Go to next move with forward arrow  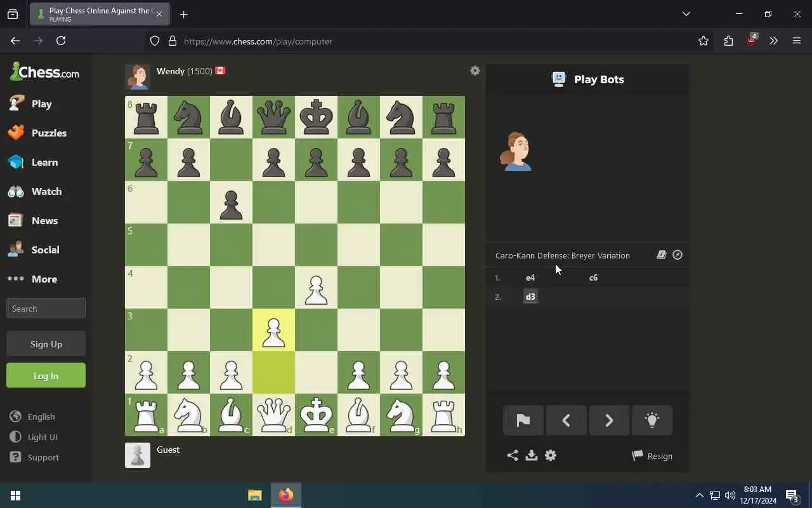[609, 420]
